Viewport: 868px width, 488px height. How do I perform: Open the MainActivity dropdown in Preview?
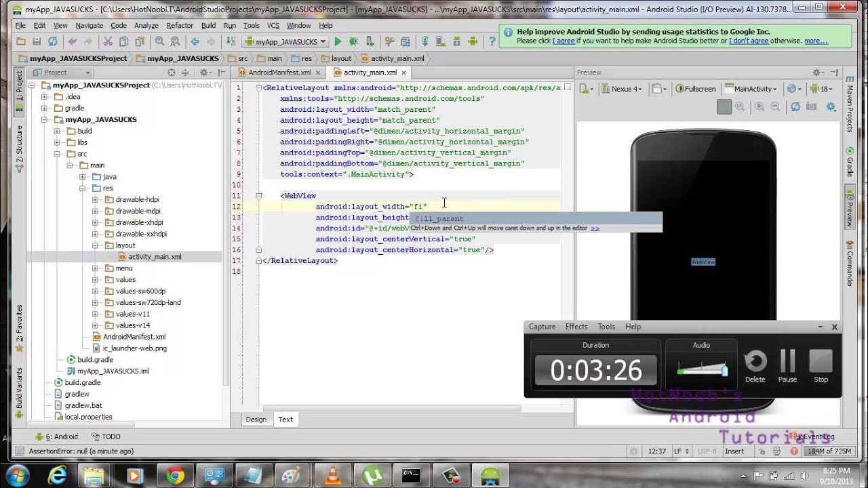tap(752, 89)
